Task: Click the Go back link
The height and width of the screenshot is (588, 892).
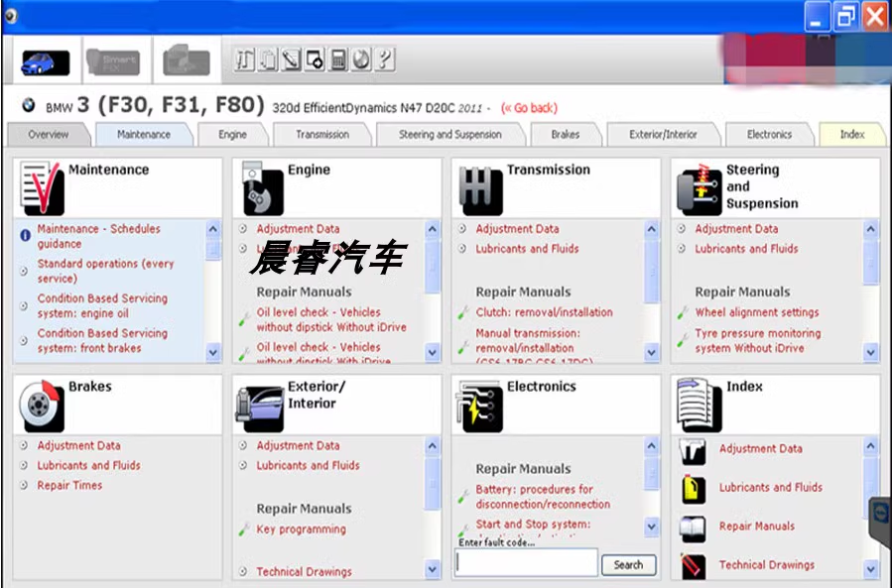Action: click(529, 108)
